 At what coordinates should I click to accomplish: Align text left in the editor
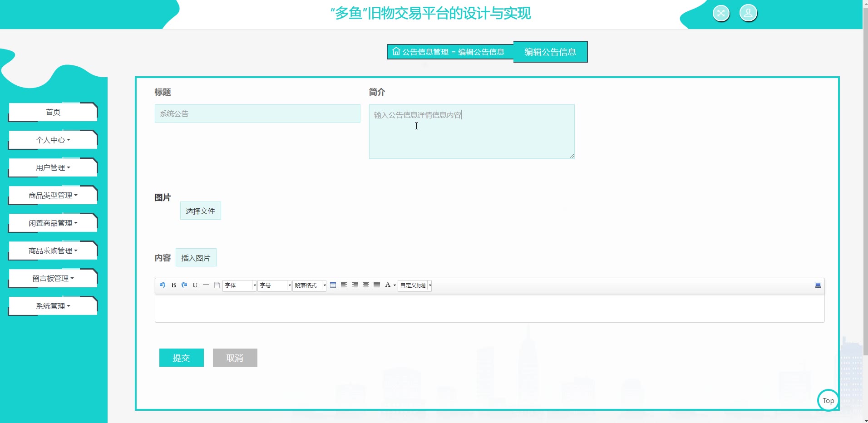coord(344,285)
